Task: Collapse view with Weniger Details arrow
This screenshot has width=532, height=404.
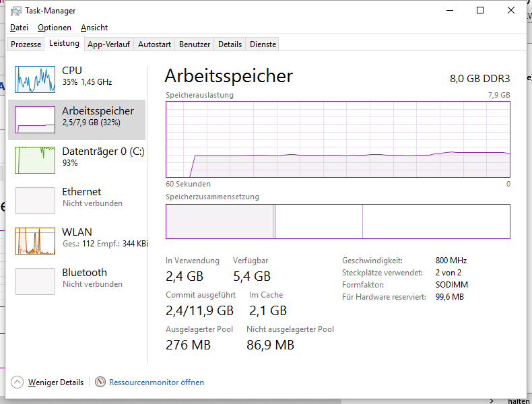Action: click(18, 382)
